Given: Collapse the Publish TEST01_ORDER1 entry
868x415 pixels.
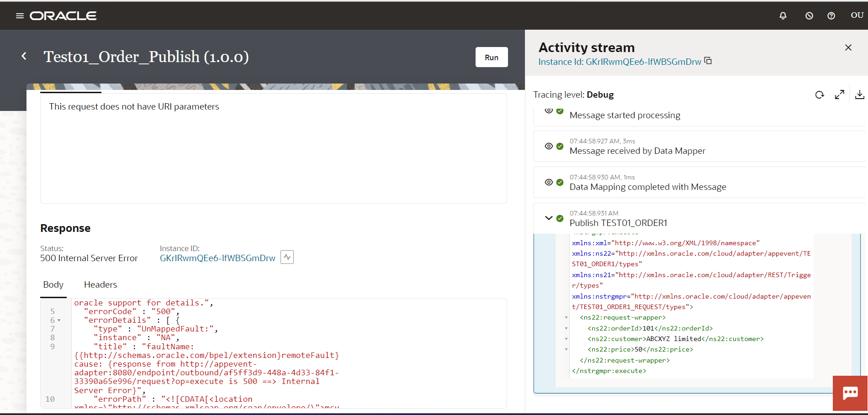Looking at the screenshot, I should [x=549, y=218].
